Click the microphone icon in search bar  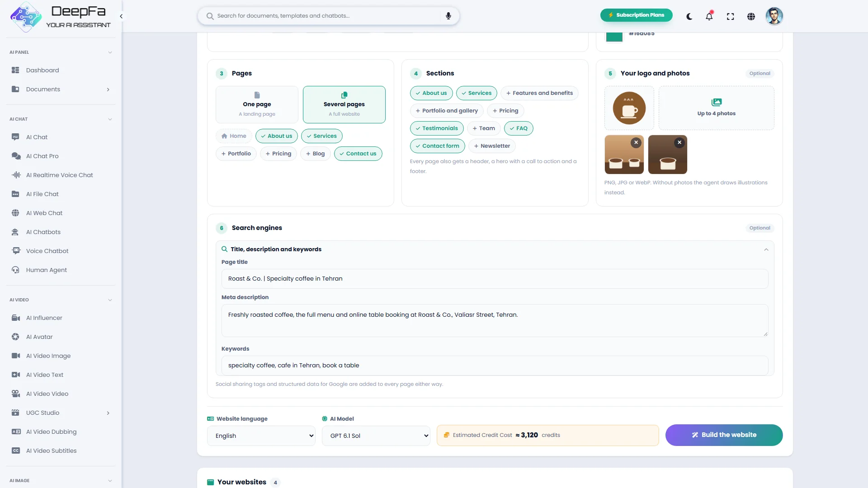tap(448, 16)
